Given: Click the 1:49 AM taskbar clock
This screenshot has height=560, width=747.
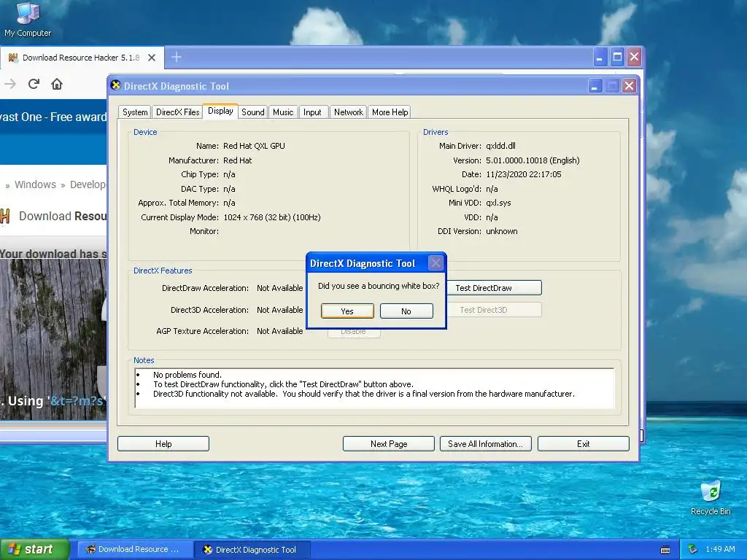Looking at the screenshot, I should pos(720,549).
